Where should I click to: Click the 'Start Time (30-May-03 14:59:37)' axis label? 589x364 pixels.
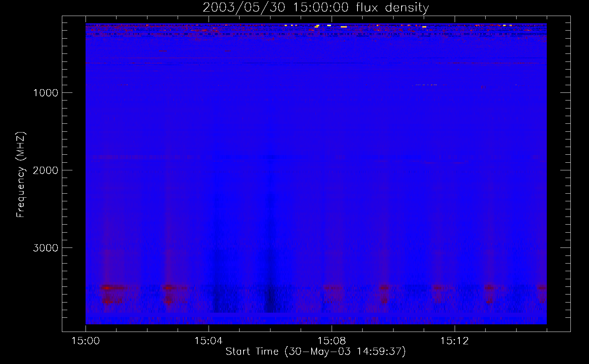316,352
